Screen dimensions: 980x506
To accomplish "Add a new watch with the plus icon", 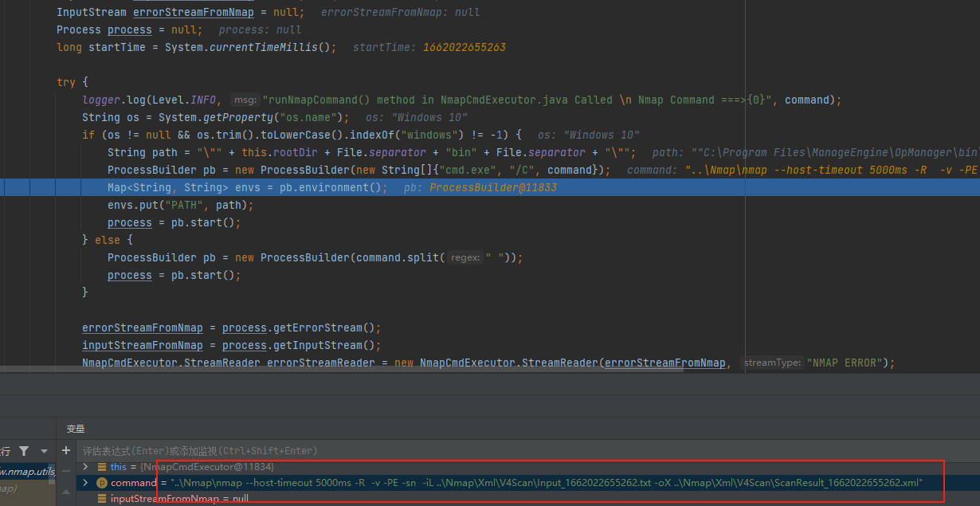I will click(66, 450).
